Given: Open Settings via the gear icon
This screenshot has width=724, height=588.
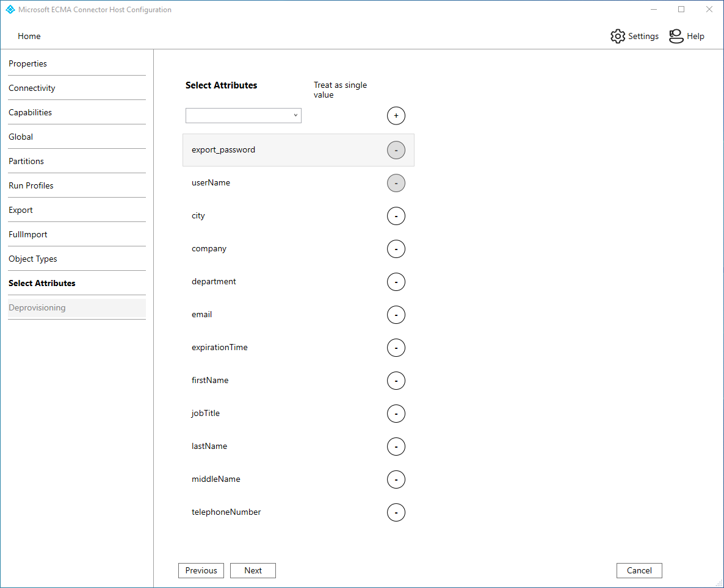Looking at the screenshot, I should [x=617, y=36].
